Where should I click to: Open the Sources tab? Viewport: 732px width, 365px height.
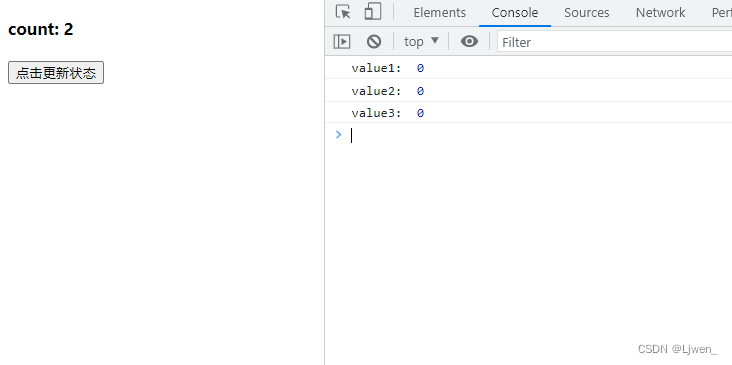(x=586, y=13)
